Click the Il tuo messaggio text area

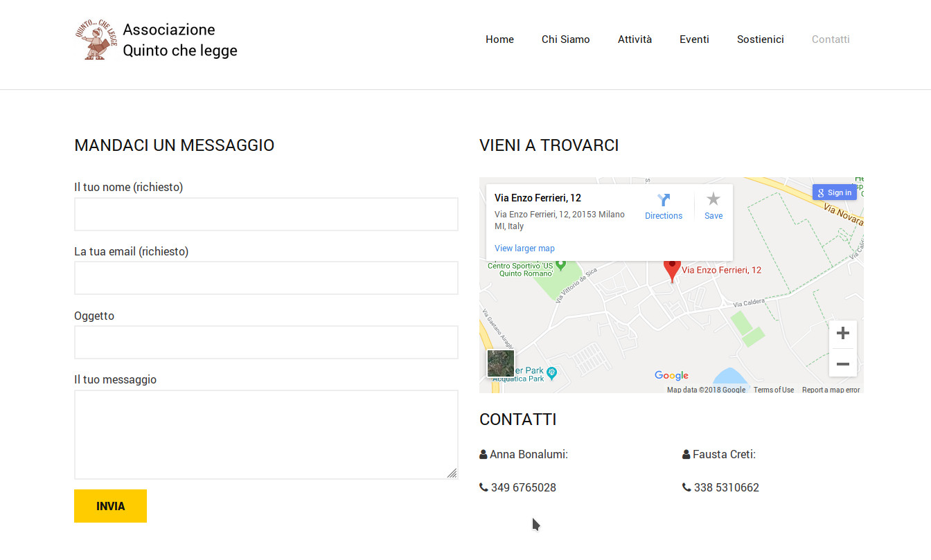coord(266,434)
